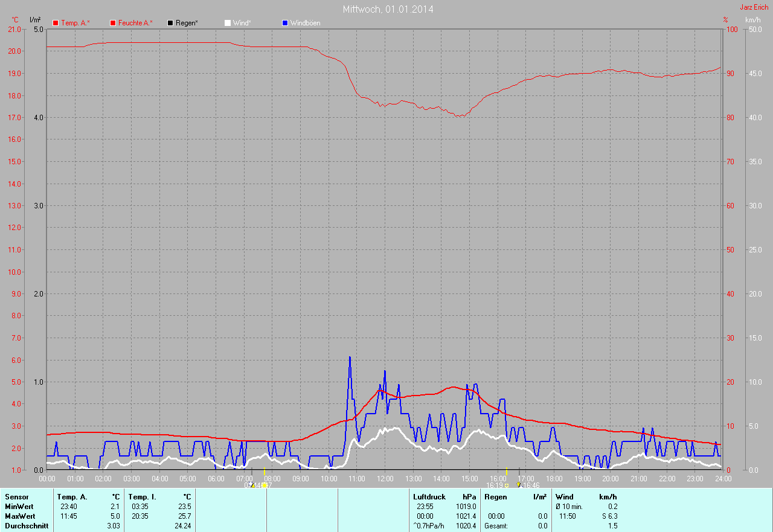Select the Feuchte A.* legend label
773x532 pixels.
click(135, 23)
